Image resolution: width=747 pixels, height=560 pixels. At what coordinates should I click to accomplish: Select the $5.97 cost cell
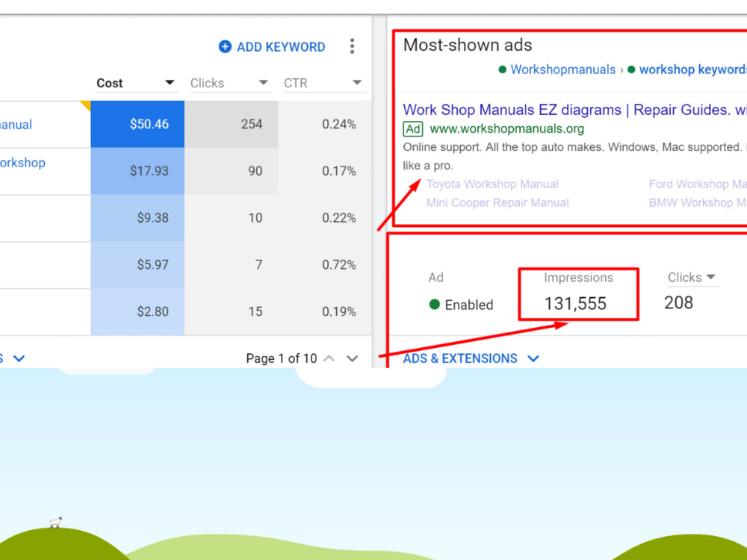[137, 264]
